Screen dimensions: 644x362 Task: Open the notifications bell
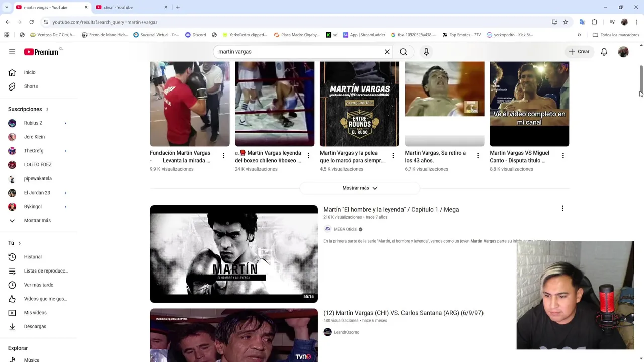(604, 52)
